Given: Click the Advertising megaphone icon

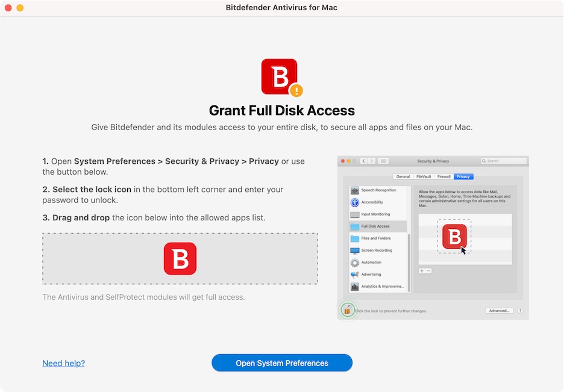Looking at the screenshot, I should 355,275.
